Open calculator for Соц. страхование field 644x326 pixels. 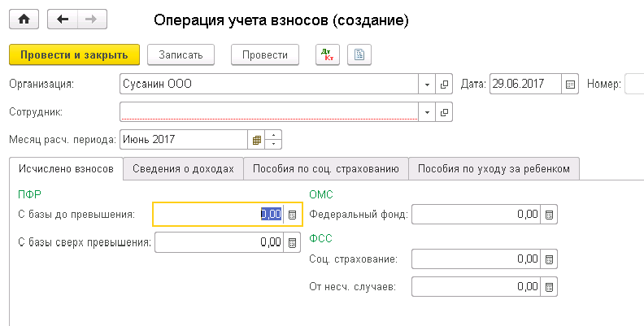click(550, 259)
